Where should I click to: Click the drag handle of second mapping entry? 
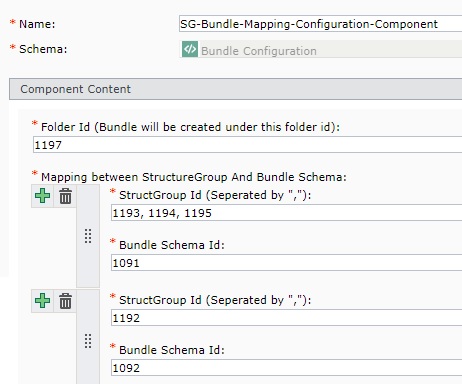(88, 341)
